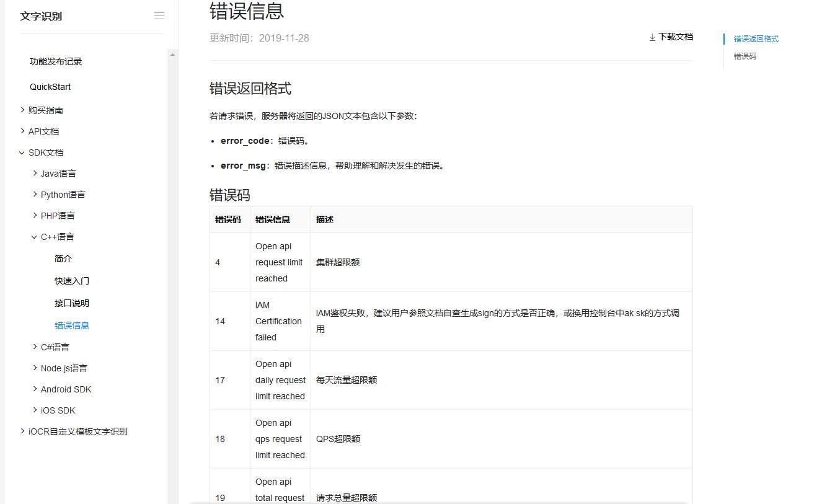Open the QuickStart page
Image resolution: width=835 pixels, height=504 pixels.
pos(50,87)
